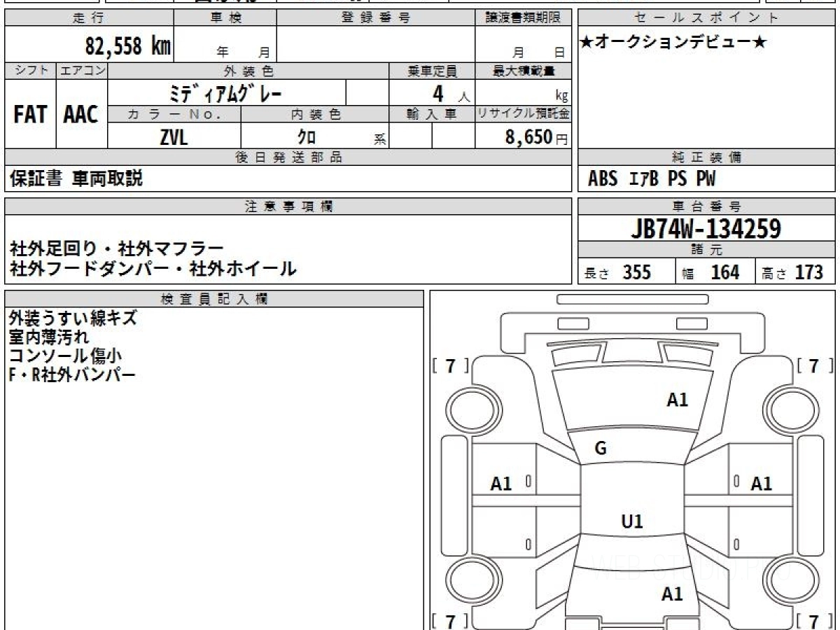Click the G mark on the windshield

601,449
